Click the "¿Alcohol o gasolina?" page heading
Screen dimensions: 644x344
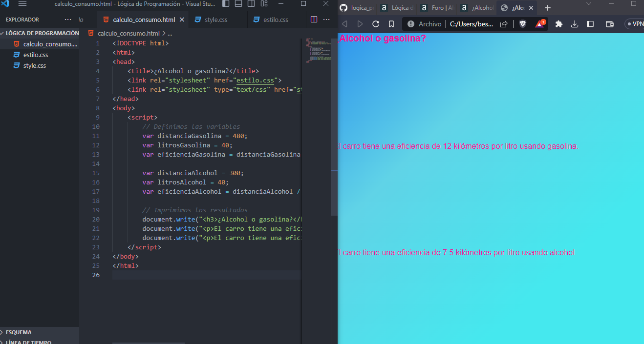tap(382, 39)
